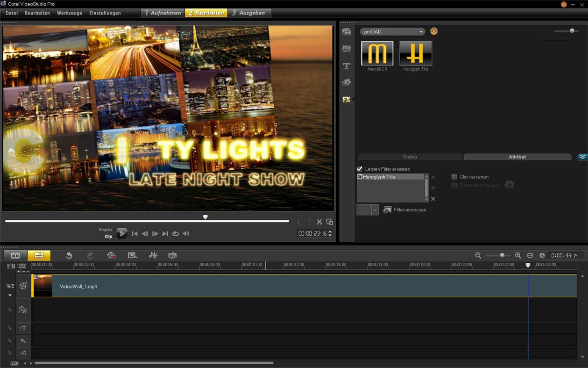The image size is (588, 368).
Task: Fit project in timeline window
Action: pyautogui.click(x=530, y=255)
